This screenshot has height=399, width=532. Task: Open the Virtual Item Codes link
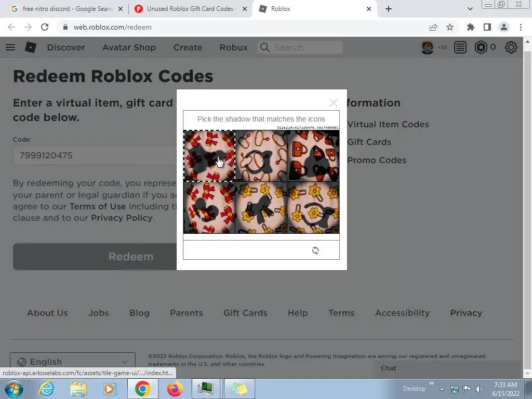click(388, 124)
